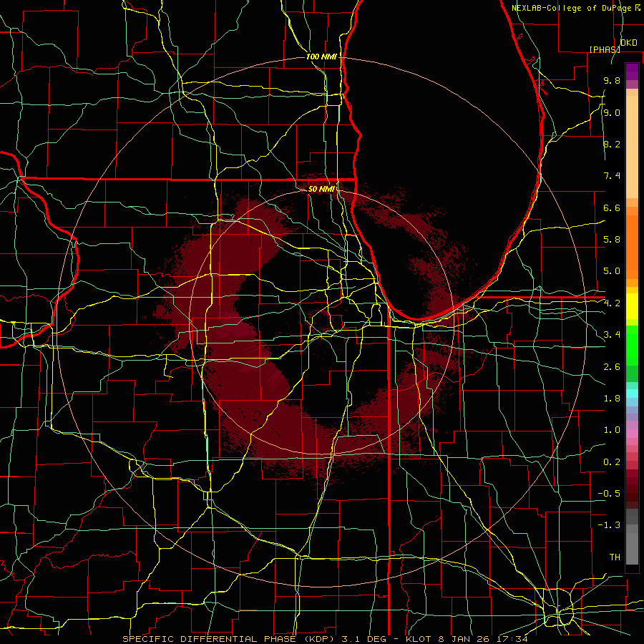644x644 pixels.
Task: Click the bright green segment of color bar
Action: (x=632, y=346)
